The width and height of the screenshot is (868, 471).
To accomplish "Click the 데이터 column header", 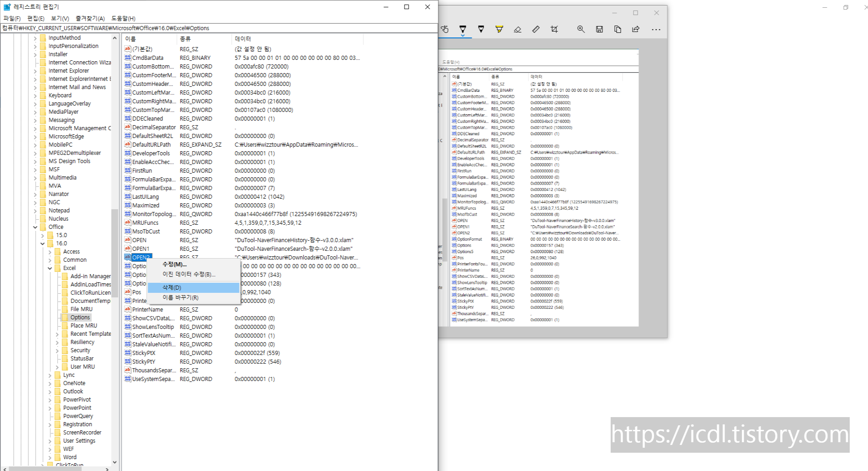I will [x=297, y=39].
